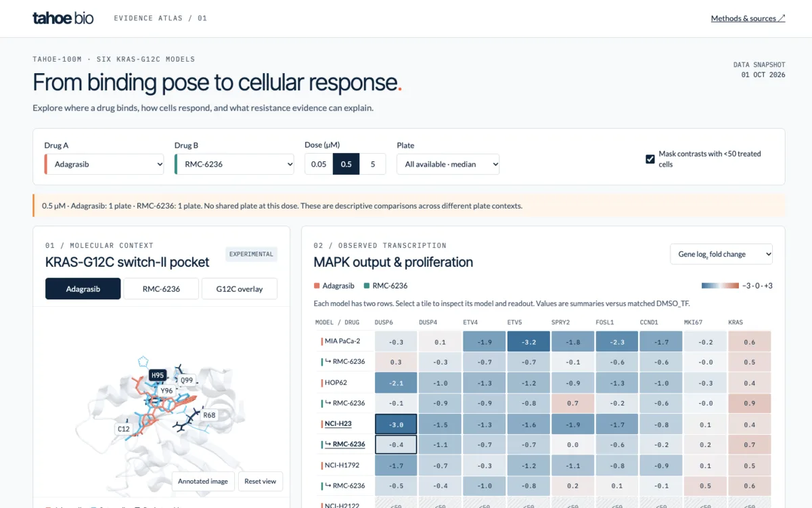Click the DUSP6 column header
Viewport: 812px width, 508px height.
383,322
